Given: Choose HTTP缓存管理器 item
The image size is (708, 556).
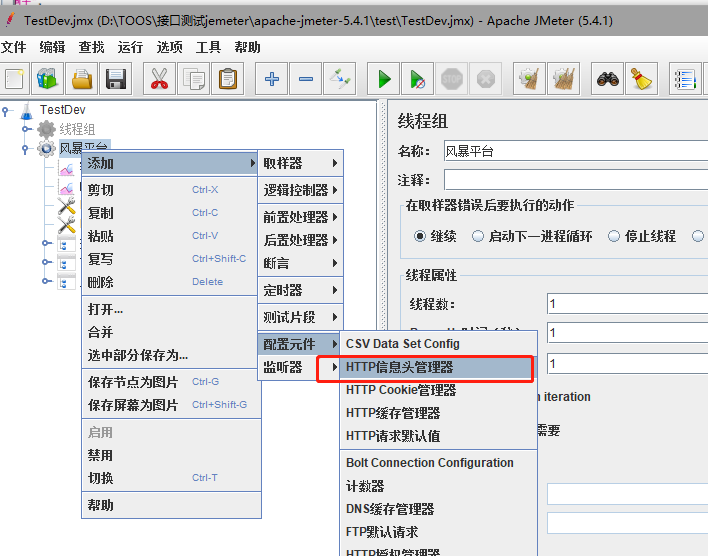Looking at the screenshot, I should point(438,413).
